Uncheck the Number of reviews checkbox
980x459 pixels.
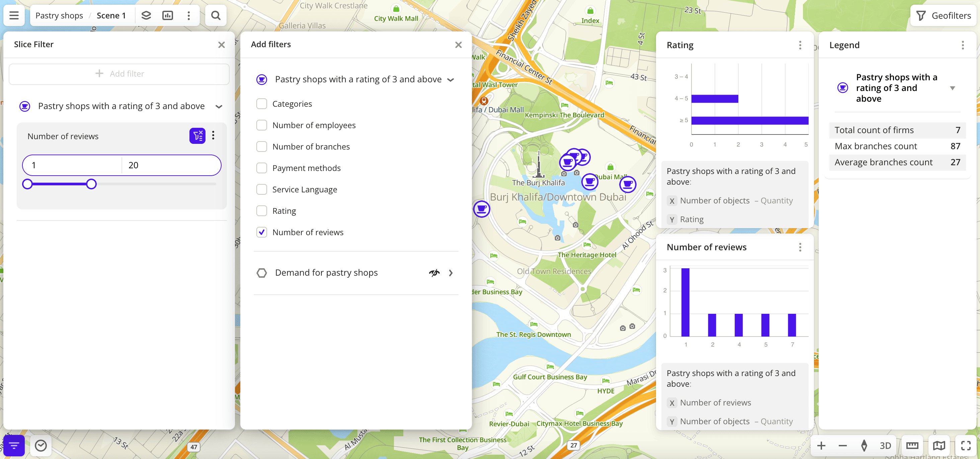pyautogui.click(x=262, y=233)
